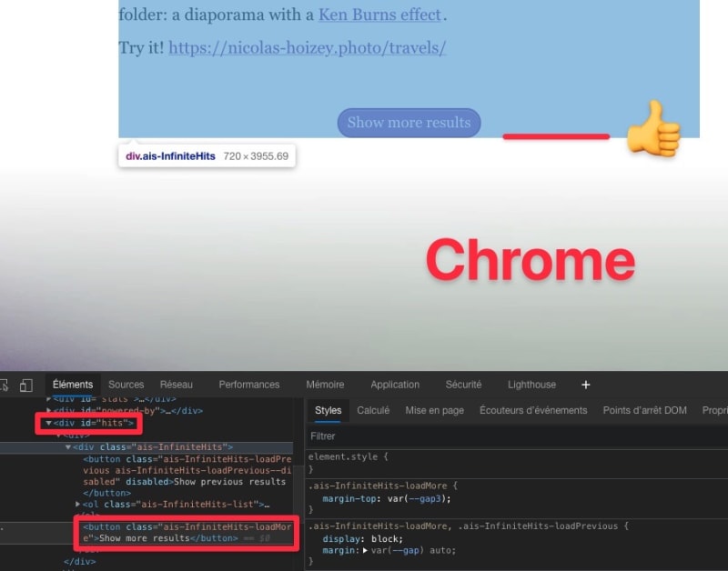Switch to the Sources tab

126,385
